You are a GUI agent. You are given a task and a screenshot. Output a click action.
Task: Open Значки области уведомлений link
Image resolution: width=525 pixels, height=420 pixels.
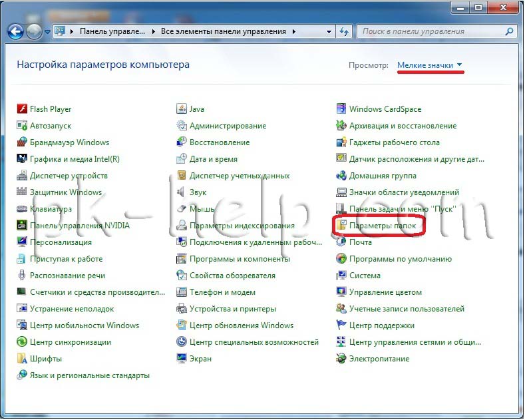click(x=404, y=192)
